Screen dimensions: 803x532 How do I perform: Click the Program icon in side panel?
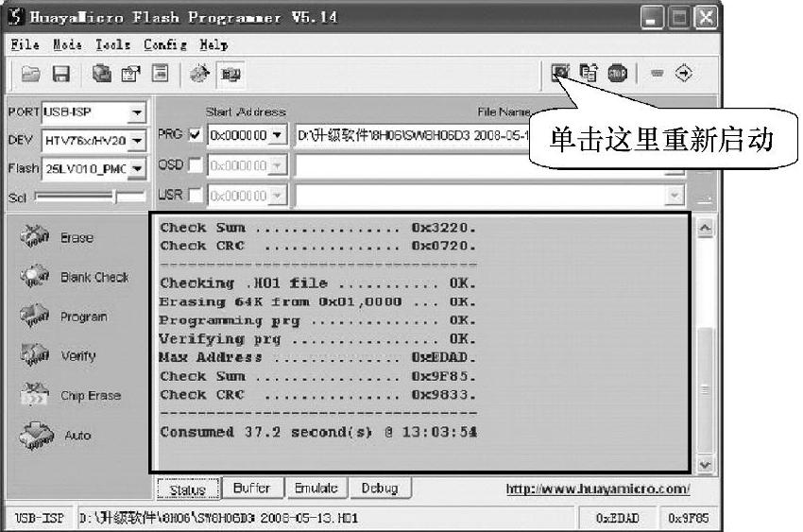[34, 316]
